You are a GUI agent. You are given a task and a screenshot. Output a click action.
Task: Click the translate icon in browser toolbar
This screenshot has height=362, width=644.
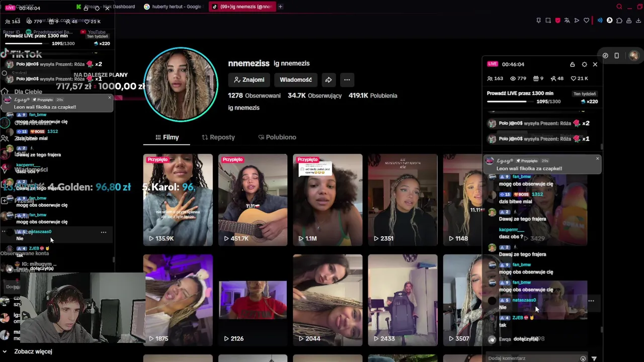click(x=567, y=21)
